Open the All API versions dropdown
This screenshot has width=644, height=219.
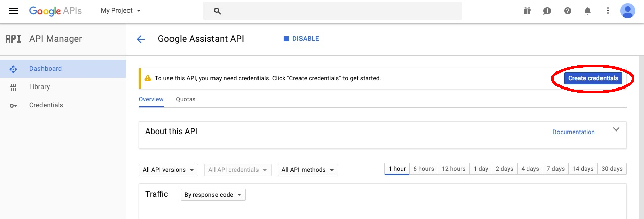point(168,170)
